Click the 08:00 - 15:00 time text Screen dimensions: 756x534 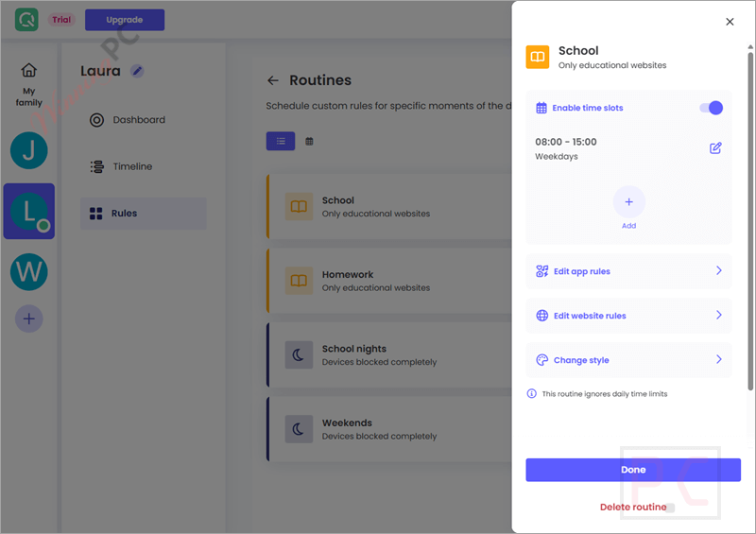(565, 142)
